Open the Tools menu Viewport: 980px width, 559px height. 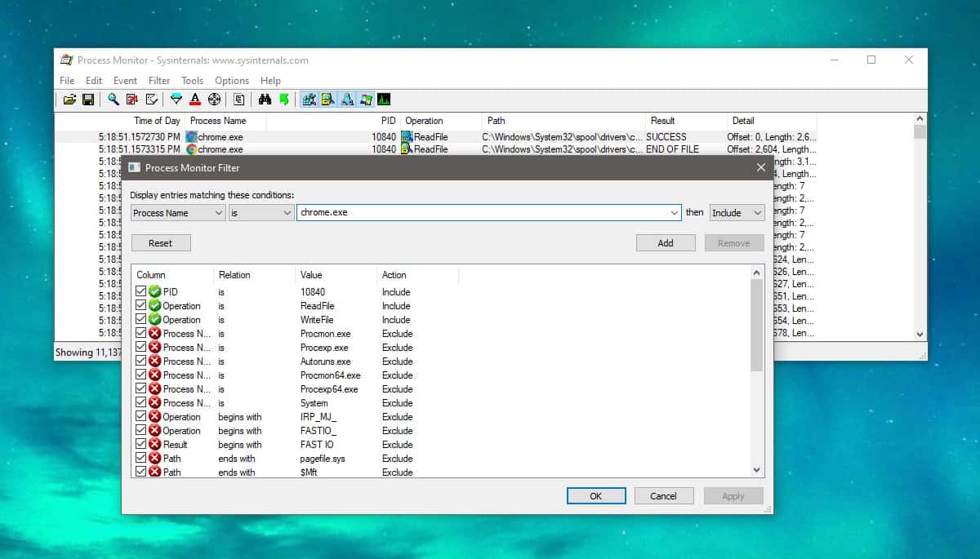coord(192,80)
